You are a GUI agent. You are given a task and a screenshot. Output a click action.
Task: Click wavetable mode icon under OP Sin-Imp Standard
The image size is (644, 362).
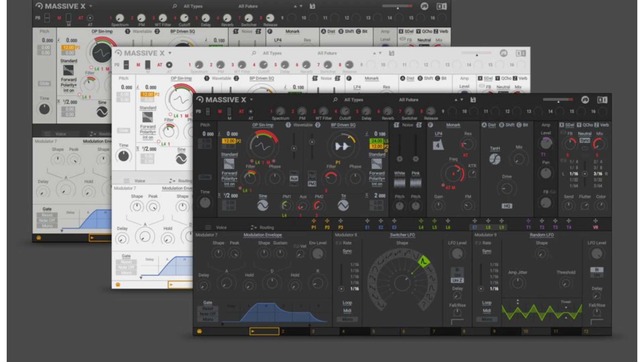pos(229,164)
